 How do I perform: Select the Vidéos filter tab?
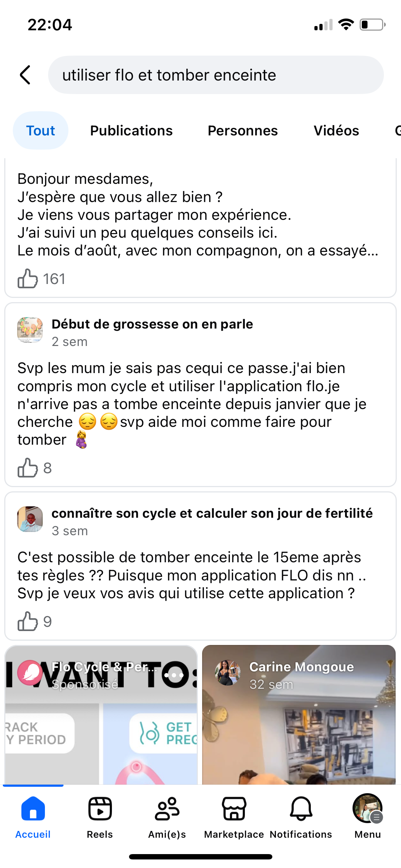(336, 131)
